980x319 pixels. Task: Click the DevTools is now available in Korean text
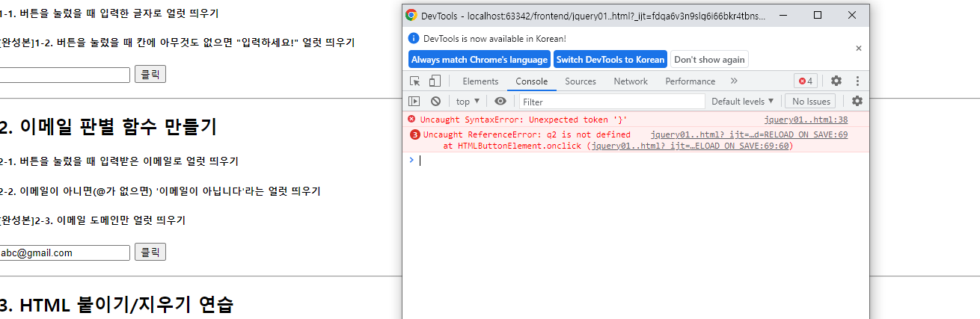coord(494,38)
